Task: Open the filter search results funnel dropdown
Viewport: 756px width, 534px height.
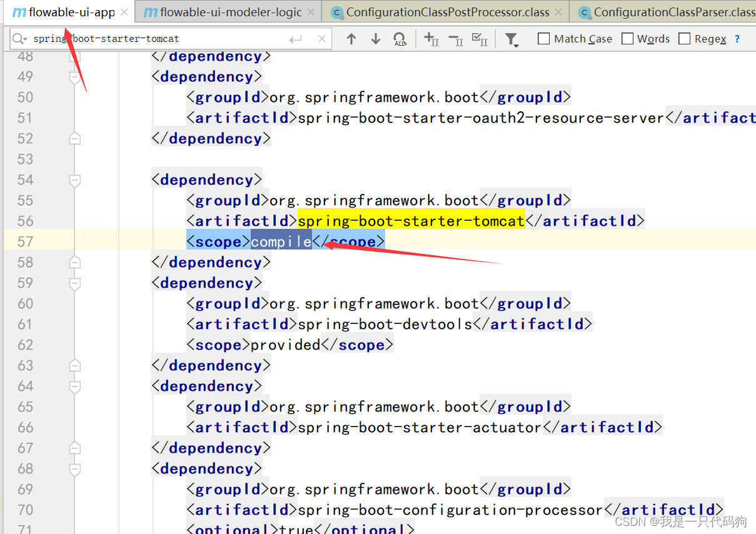Action: click(x=512, y=39)
